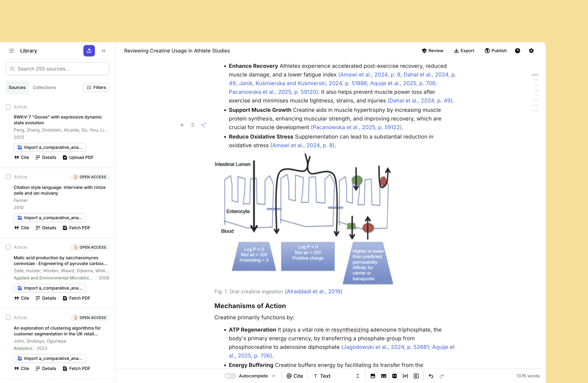Click the undo arrow
This screenshot has width=588, height=383.
(x=431, y=376)
